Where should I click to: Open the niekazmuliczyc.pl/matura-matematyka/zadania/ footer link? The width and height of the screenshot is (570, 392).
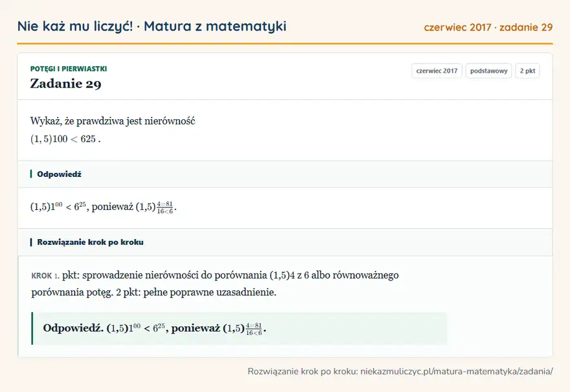pos(457,371)
